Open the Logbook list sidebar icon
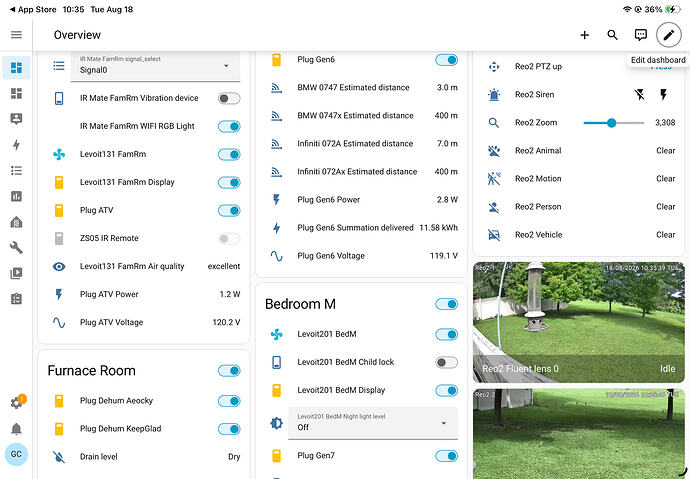This screenshot has width=690, height=479. (16, 171)
